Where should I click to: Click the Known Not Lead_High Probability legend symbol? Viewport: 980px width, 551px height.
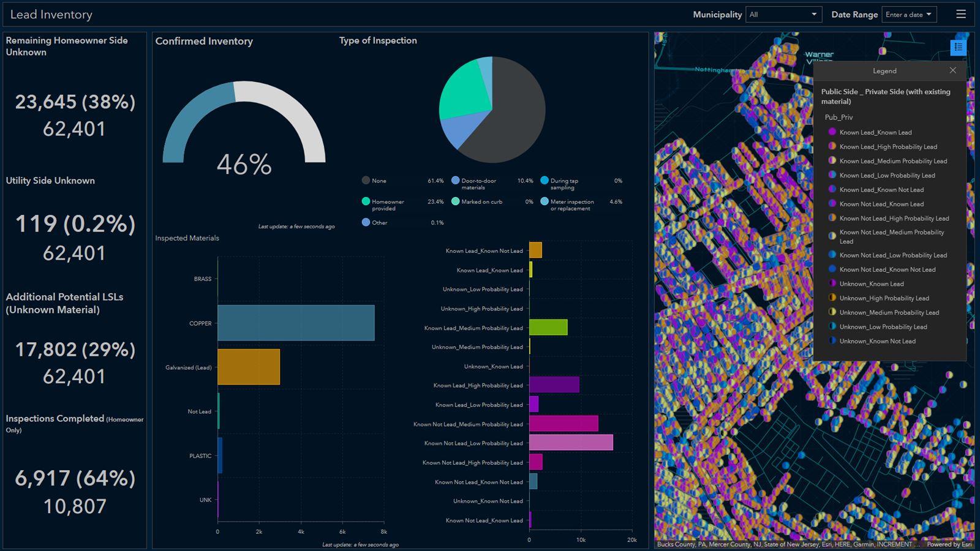832,218
